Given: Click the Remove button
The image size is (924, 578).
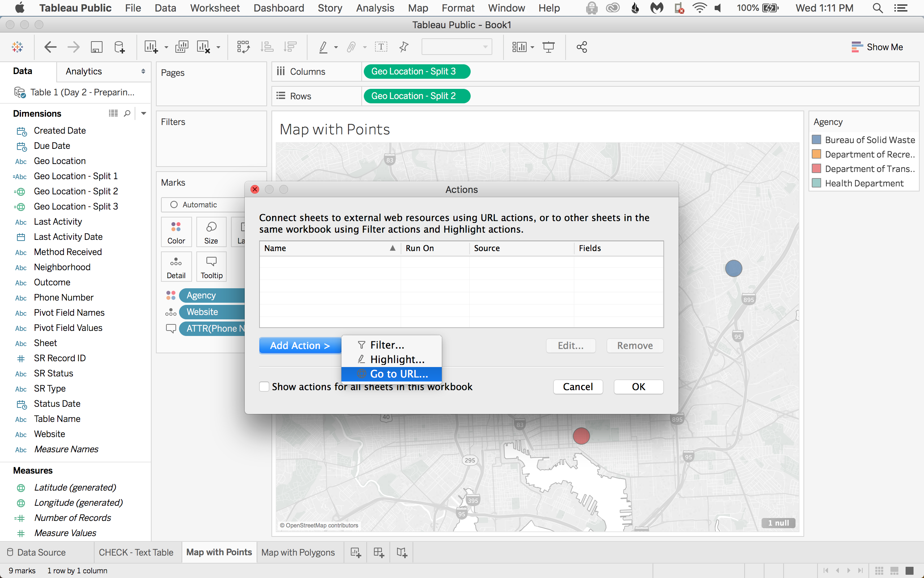Looking at the screenshot, I should [x=635, y=346].
